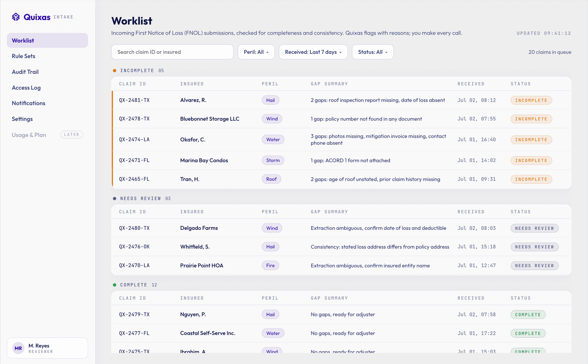588x364 pixels.
Task: Open claim QX-2476-OK
Action: 134,247
